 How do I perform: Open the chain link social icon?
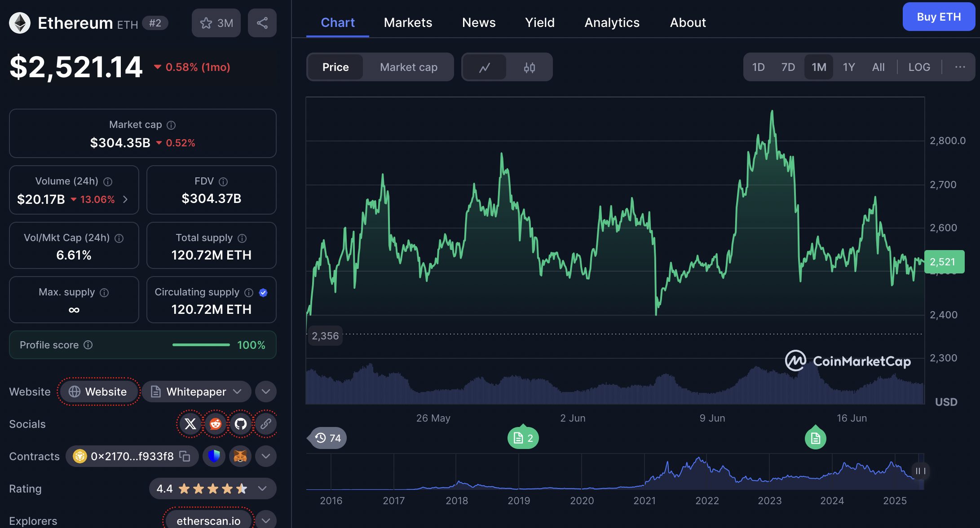[x=266, y=424]
